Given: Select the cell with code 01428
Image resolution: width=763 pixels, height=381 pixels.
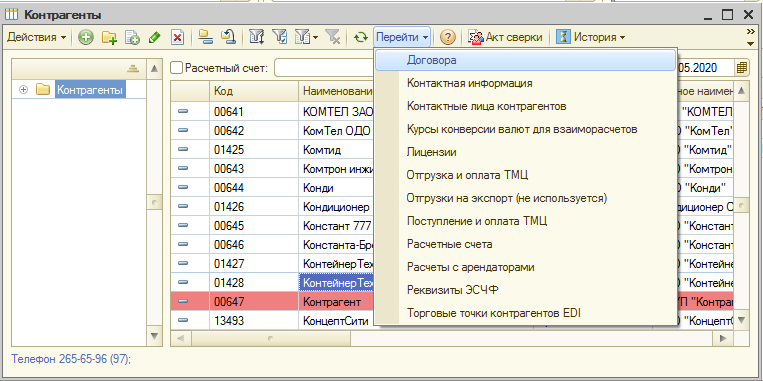Looking at the screenshot, I should click(254, 282).
